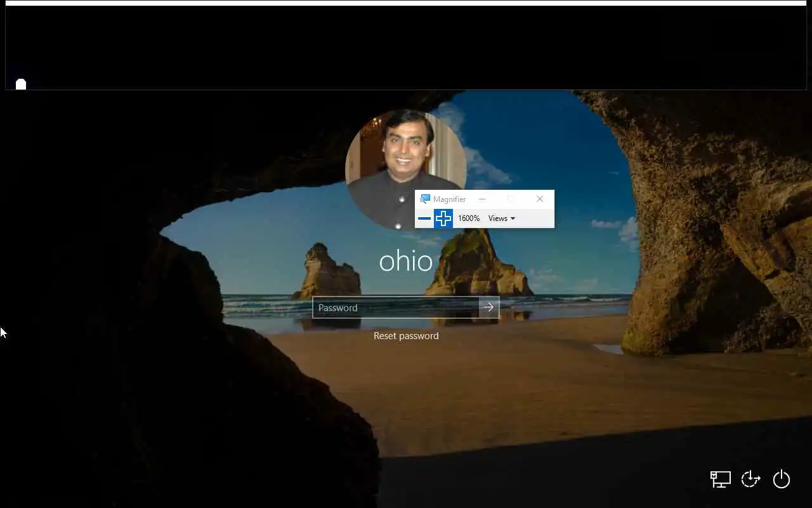Viewport: 812px width, 508px height.
Task: Minimize the Magnifier window
Action: (482, 199)
